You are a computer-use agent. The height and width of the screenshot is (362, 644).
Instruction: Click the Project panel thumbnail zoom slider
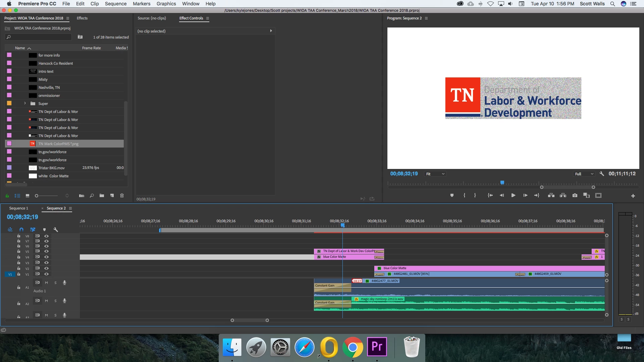point(37,196)
